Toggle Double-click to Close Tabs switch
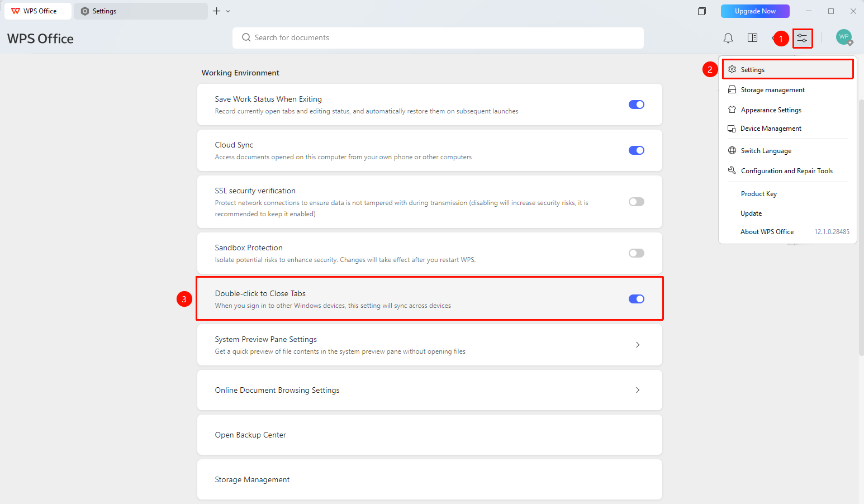Viewport: 864px width, 504px height. point(637,299)
